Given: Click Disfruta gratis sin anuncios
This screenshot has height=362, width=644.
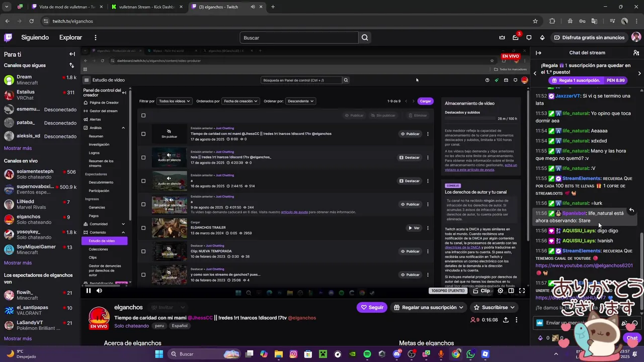Looking at the screenshot, I should [589, 38].
